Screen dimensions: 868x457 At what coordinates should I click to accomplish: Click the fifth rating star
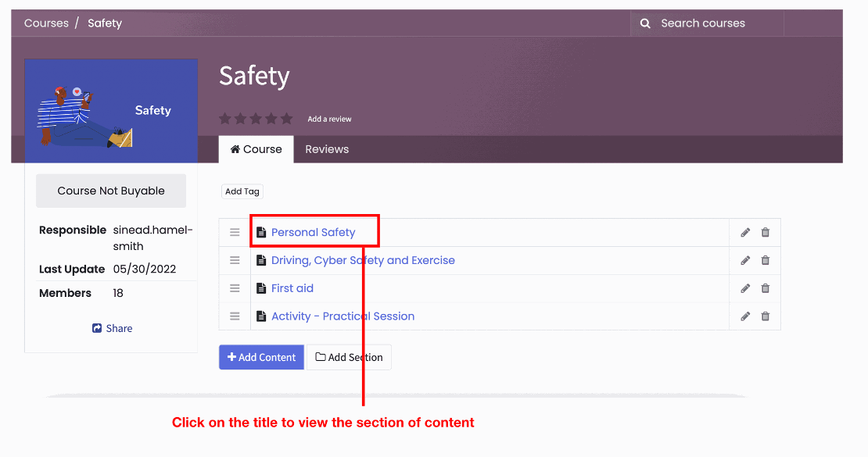coord(286,119)
